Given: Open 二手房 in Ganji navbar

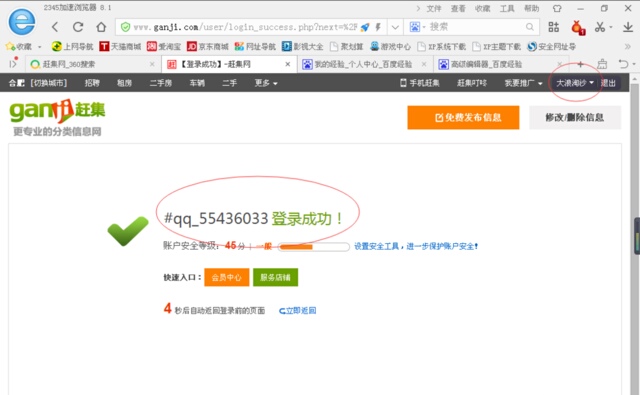Looking at the screenshot, I should (x=161, y=83).
